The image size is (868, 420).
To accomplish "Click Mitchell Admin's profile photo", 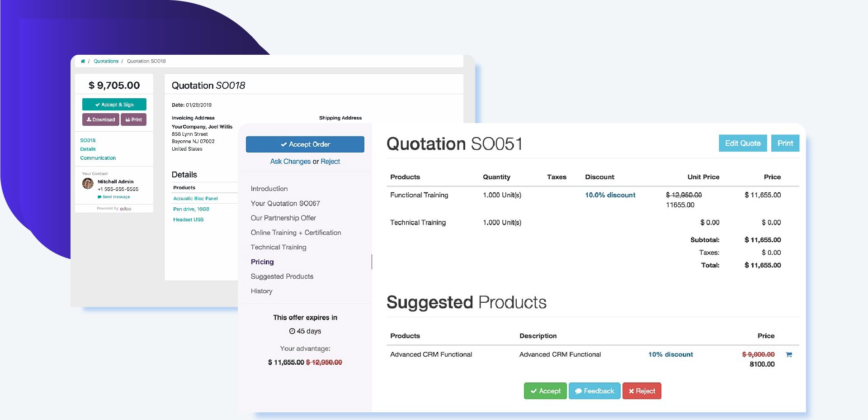I will (x=88, y=184).
